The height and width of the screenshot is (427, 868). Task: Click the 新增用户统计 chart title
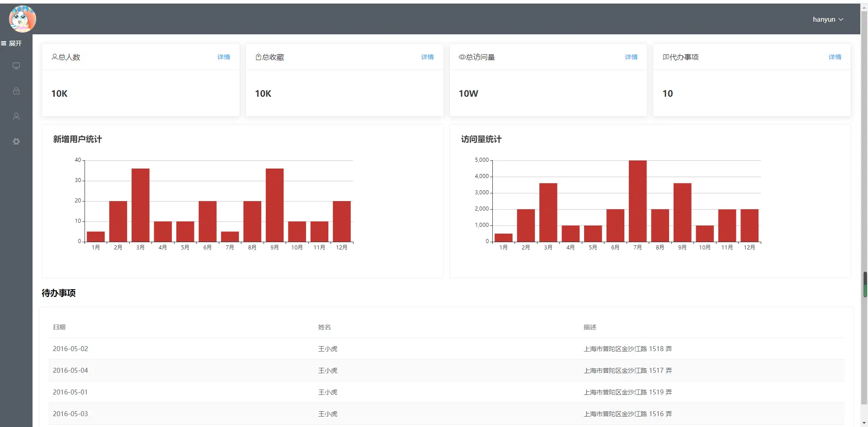coord(78,139)
